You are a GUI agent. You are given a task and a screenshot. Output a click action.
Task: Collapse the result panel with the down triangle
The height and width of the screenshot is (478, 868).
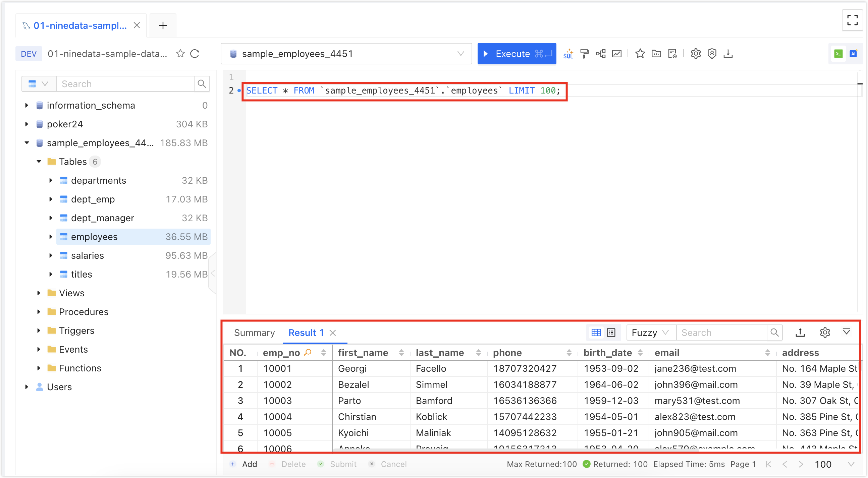point(846,332)
